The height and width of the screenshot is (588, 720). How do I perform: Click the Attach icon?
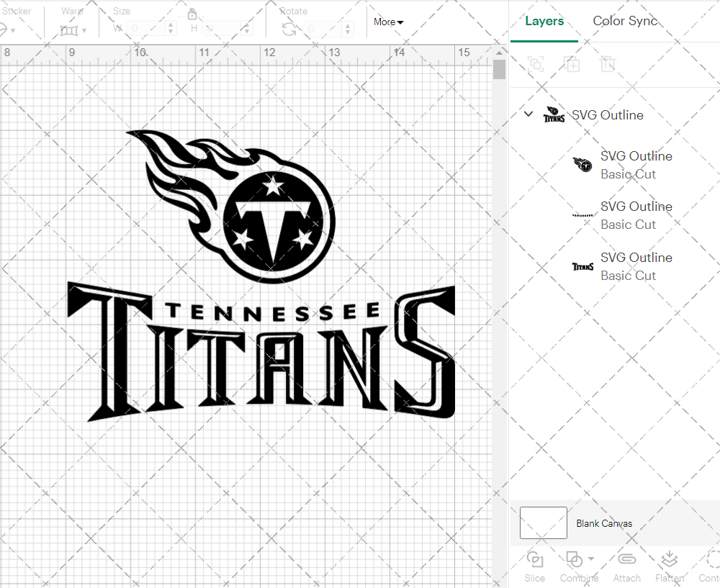(x=626, y=566)
